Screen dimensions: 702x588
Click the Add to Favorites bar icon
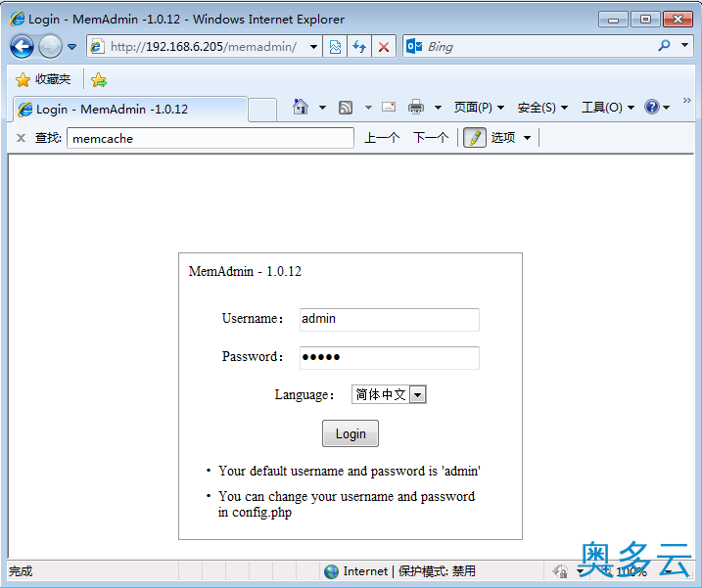[99, 80]
